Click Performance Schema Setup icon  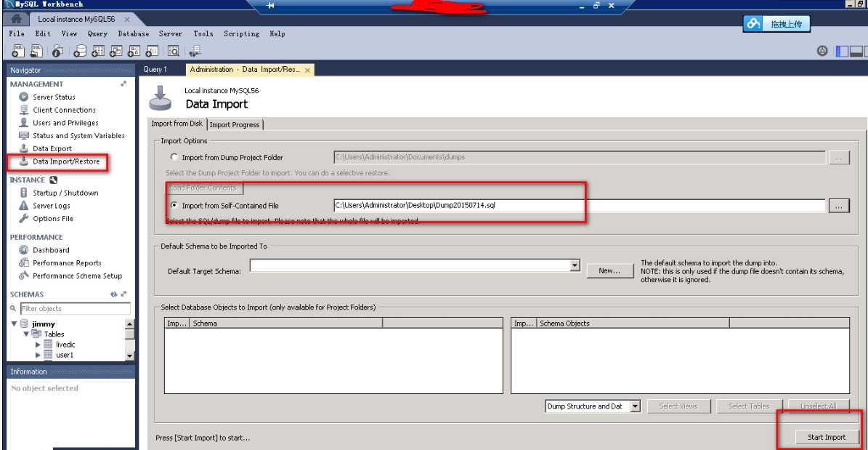point(23,276)
